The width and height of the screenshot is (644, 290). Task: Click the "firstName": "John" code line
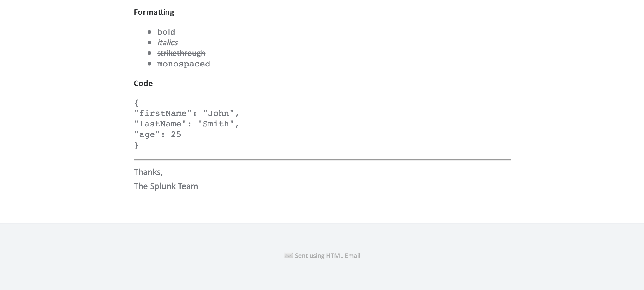point(186,113)
